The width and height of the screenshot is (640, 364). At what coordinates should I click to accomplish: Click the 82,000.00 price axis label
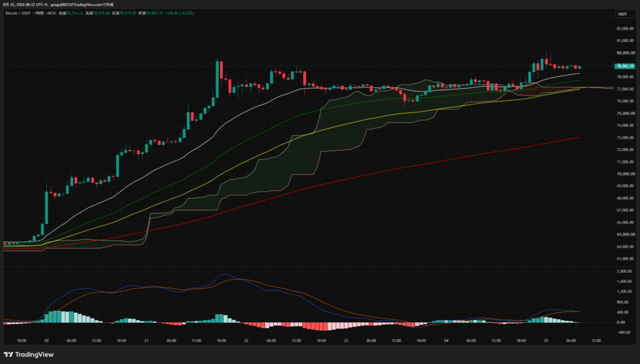click(626, 29)
